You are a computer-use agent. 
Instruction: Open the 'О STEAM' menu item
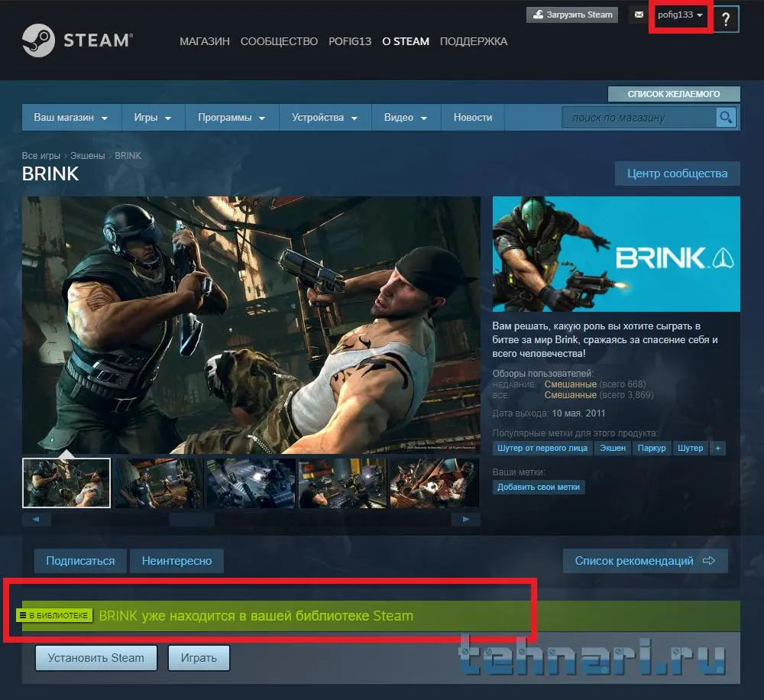(x=406, y=41)
